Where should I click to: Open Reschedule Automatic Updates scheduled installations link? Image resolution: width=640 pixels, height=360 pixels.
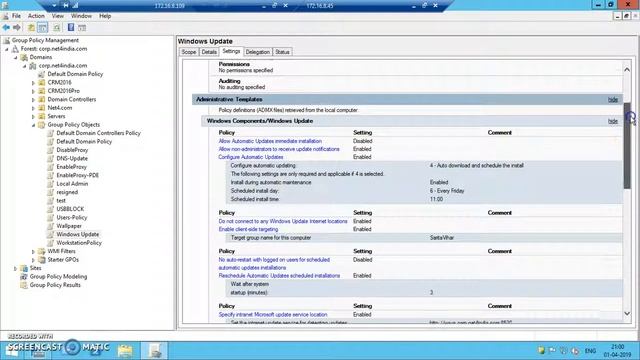(x=279, y=276)
